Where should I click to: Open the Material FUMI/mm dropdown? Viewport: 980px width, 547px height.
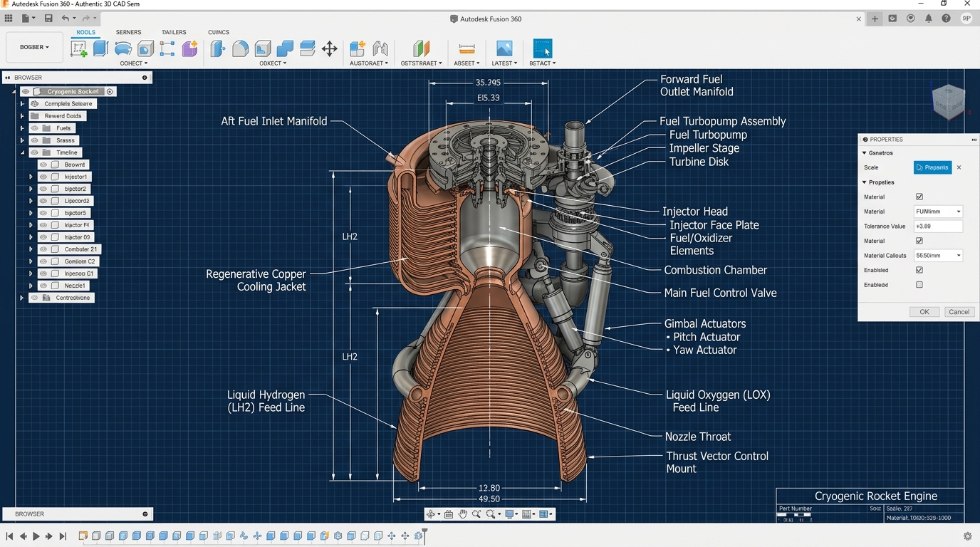(938, 212)
